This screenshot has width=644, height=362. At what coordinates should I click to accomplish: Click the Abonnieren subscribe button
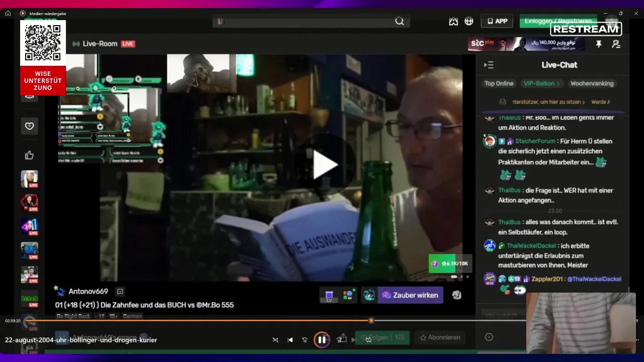[440, 337]
